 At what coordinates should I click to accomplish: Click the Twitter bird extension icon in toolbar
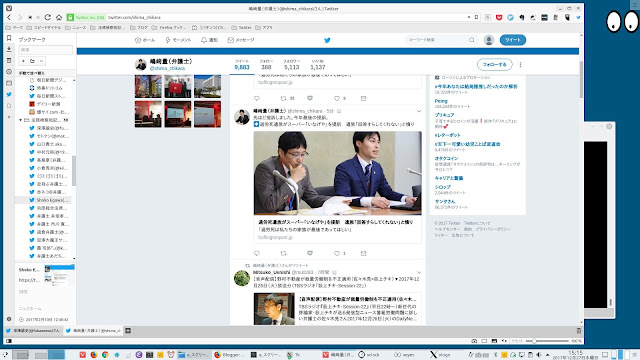(578, 17)
